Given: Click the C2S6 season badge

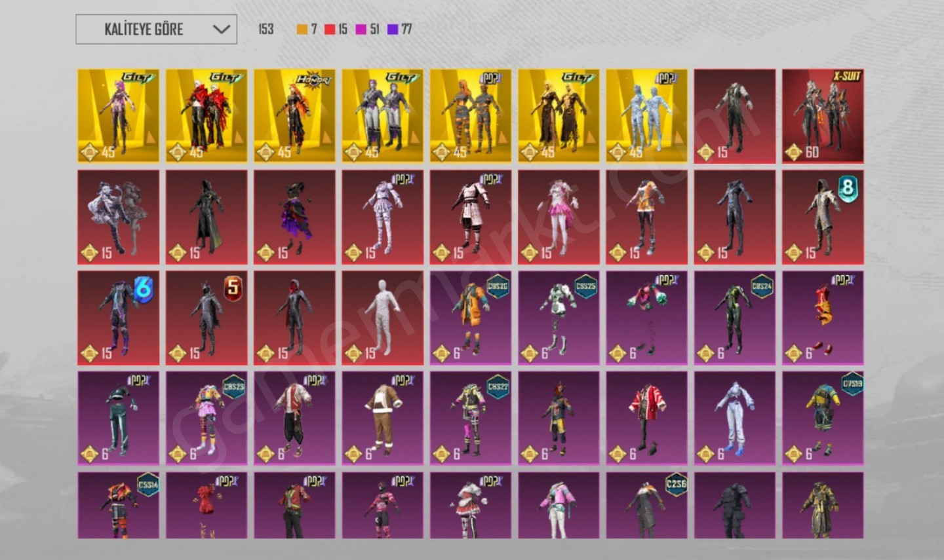Looking at the screenshot, I should tap(676, 485).
